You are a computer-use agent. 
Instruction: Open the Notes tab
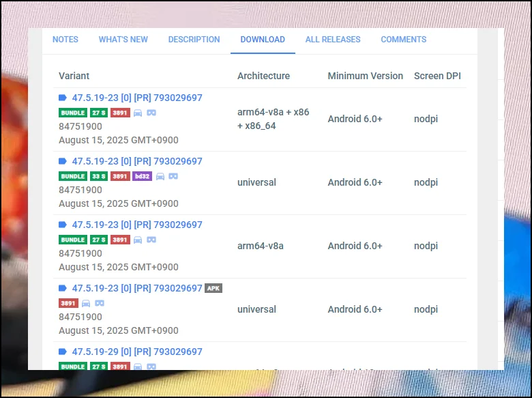65,40
